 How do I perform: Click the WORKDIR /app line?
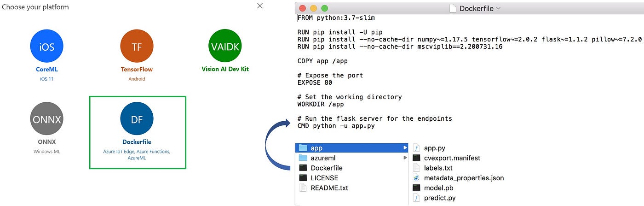tap(321, 104)
